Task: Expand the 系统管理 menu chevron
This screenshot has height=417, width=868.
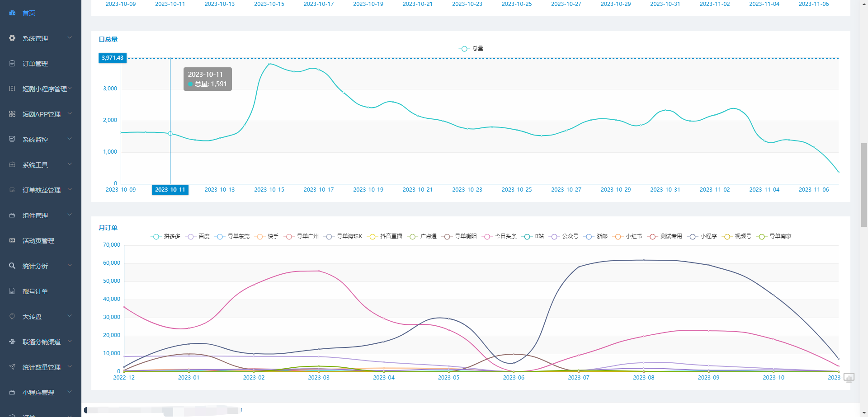Action: (x=70, y=38)
